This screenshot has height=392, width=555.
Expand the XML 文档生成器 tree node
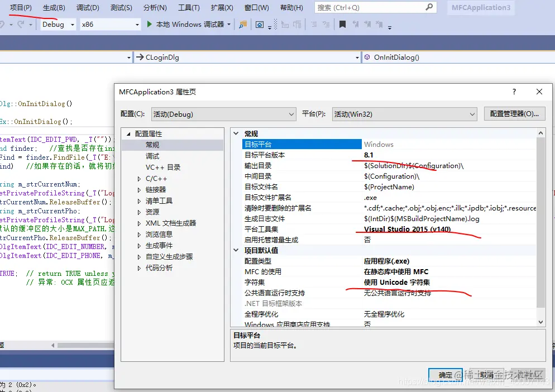pyautogui.click(x=139, y=223)
